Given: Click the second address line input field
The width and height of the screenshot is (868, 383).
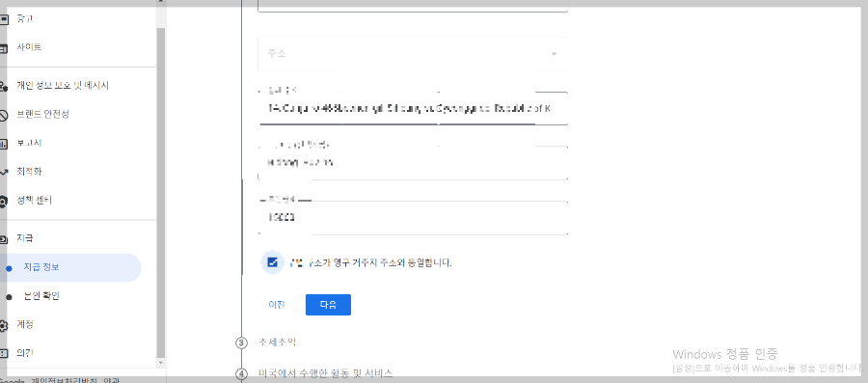Looking at the screenshot, I should point(413,163).
